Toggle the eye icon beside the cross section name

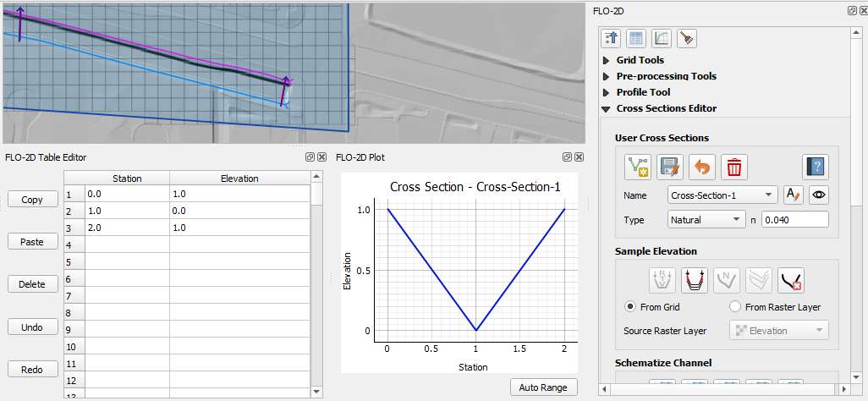coord(818,195)
